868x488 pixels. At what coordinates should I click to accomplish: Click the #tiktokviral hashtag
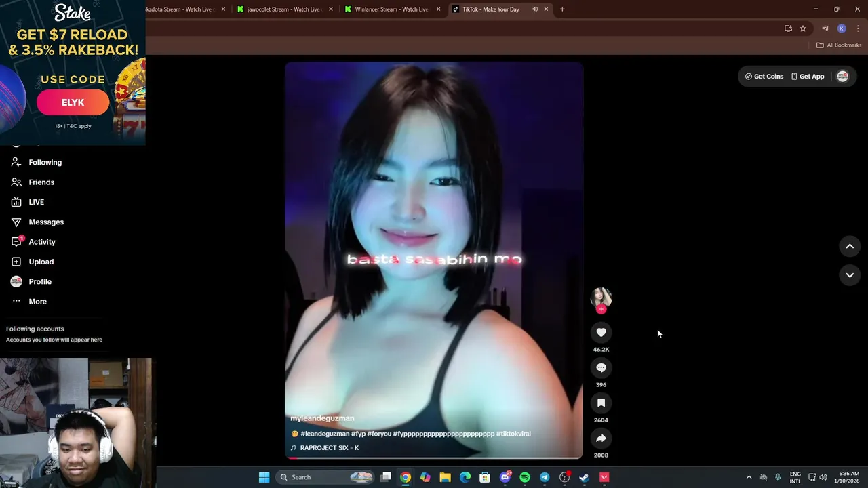coord(513,434)
